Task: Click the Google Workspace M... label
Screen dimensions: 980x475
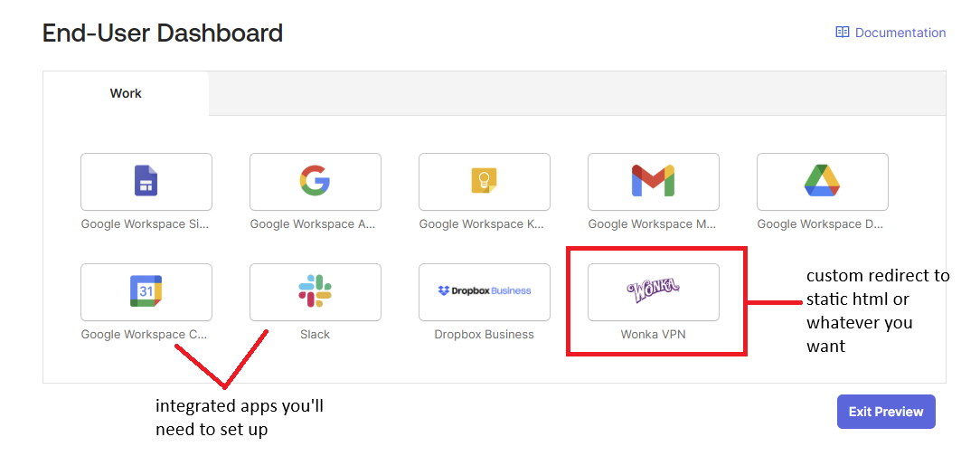Action: point(653,224)
